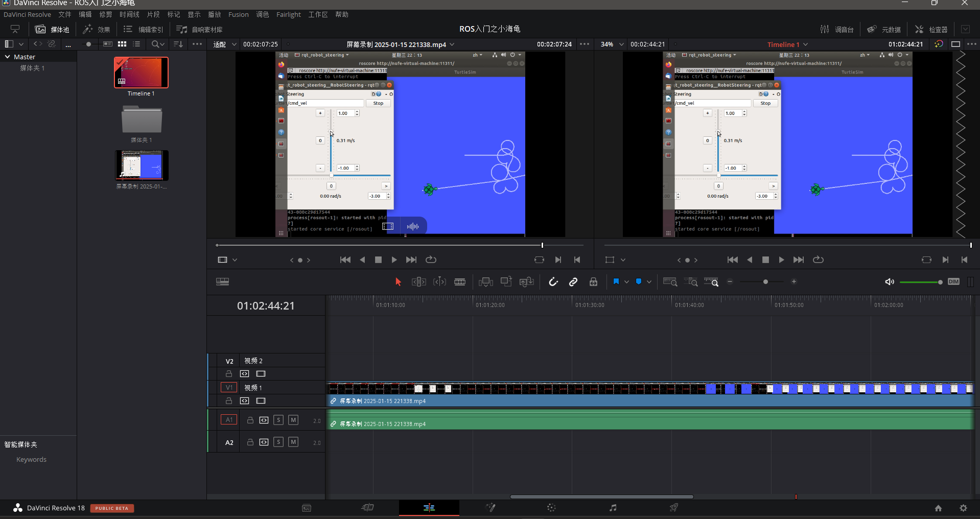Open the Fusion menu

point(239,14)
